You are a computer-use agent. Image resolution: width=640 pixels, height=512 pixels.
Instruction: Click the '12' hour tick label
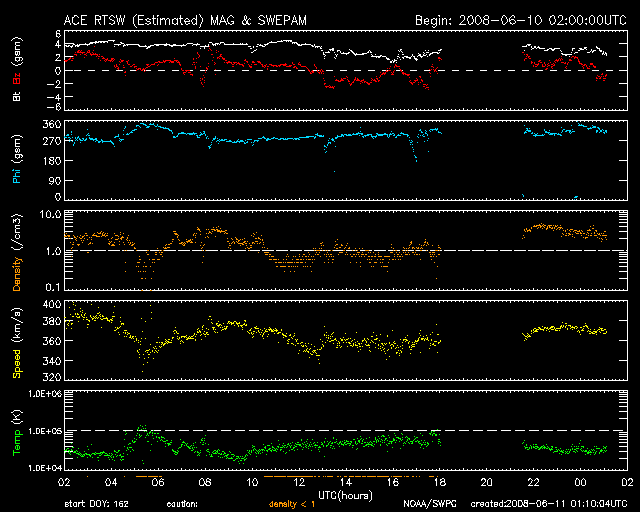(299, 483)
